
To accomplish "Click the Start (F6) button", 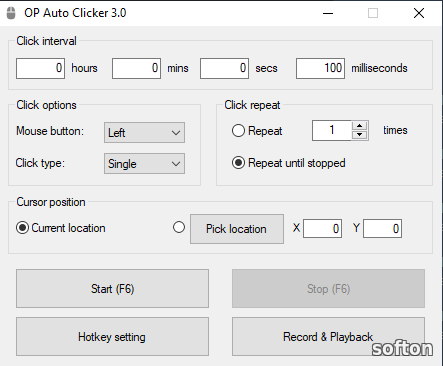I will 112,289.
